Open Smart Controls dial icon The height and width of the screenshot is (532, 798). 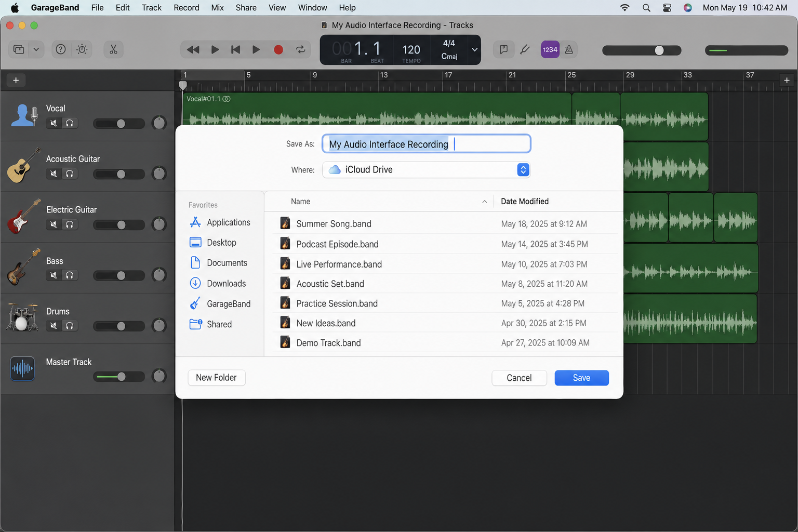tap(82, 49)
